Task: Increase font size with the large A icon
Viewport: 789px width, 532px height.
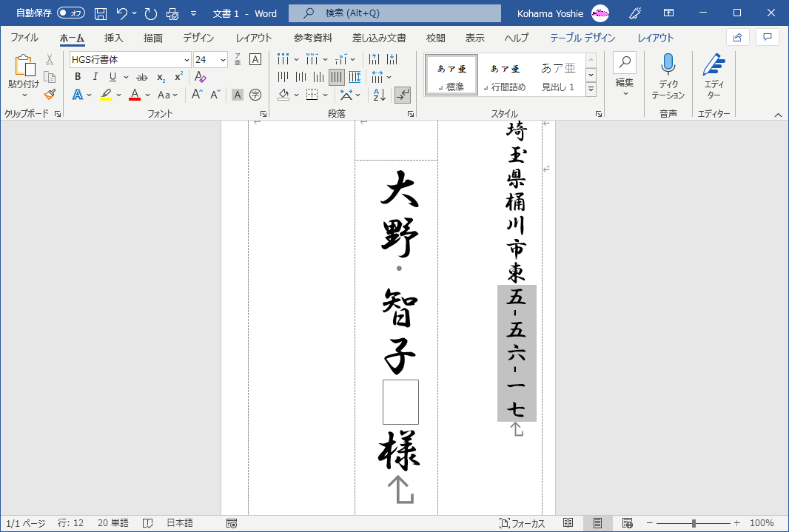Action: (x=197, y=95)
